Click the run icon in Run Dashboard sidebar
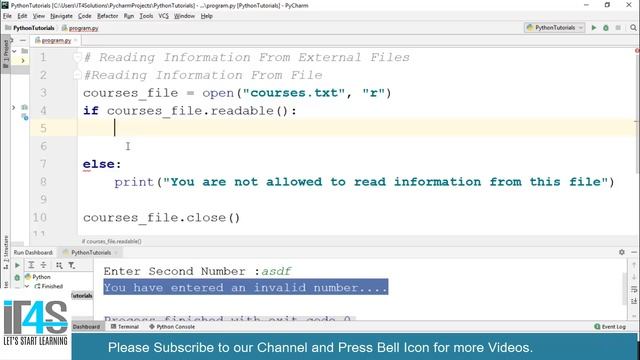Screen dimensions: 640x360 (x=17, y=265)
